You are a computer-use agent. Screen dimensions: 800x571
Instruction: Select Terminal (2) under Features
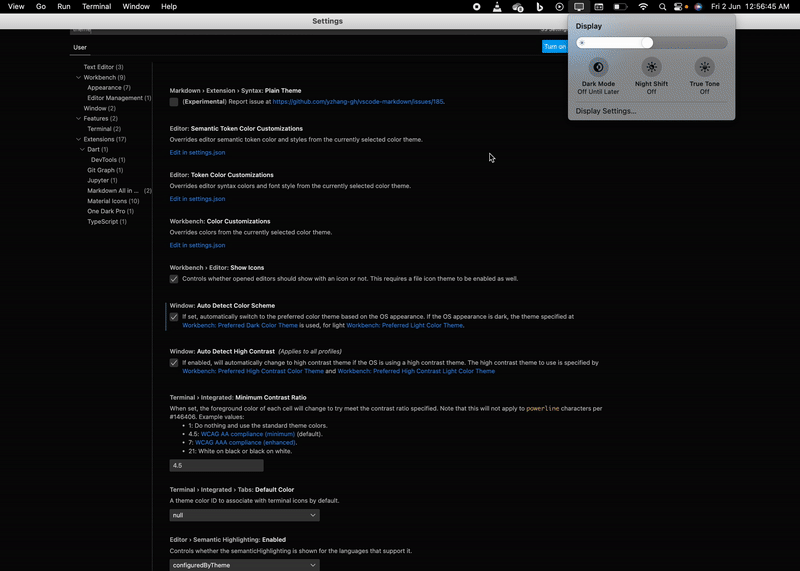click(104, 129)
